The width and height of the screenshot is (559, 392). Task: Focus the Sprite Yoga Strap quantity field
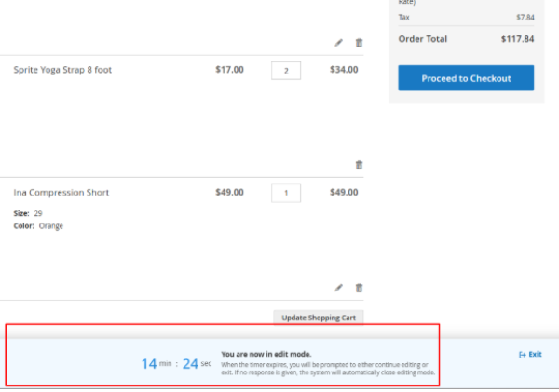(x=286, y=71)
